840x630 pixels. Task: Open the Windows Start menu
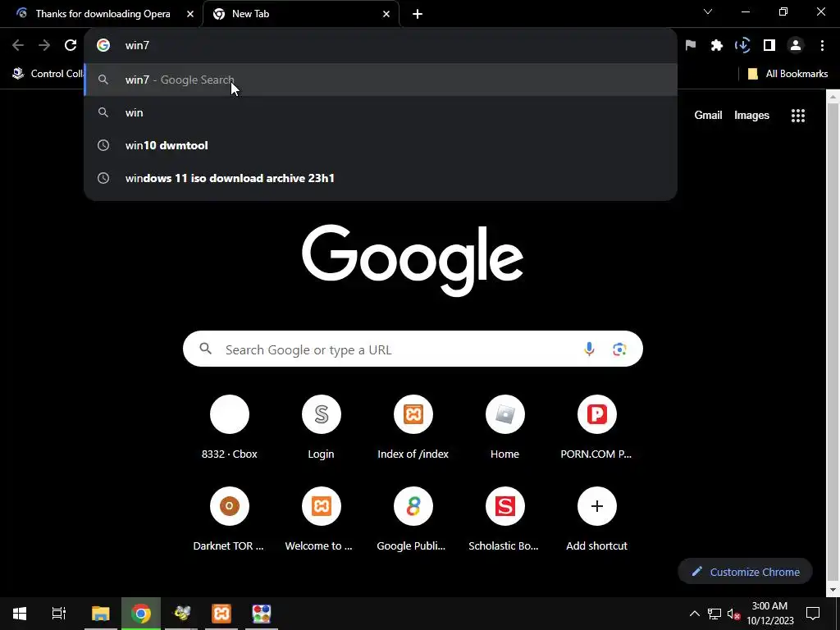(x=20, y=614)
